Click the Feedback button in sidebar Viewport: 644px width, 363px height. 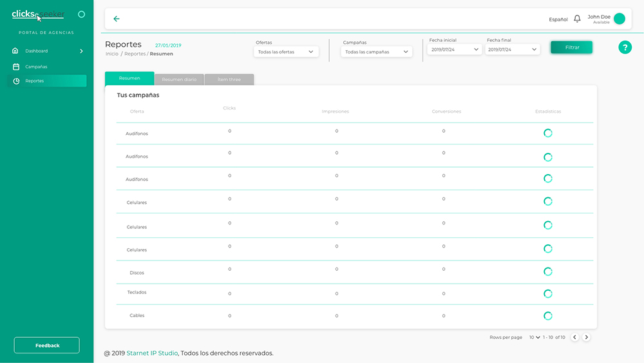coord(47,345)
